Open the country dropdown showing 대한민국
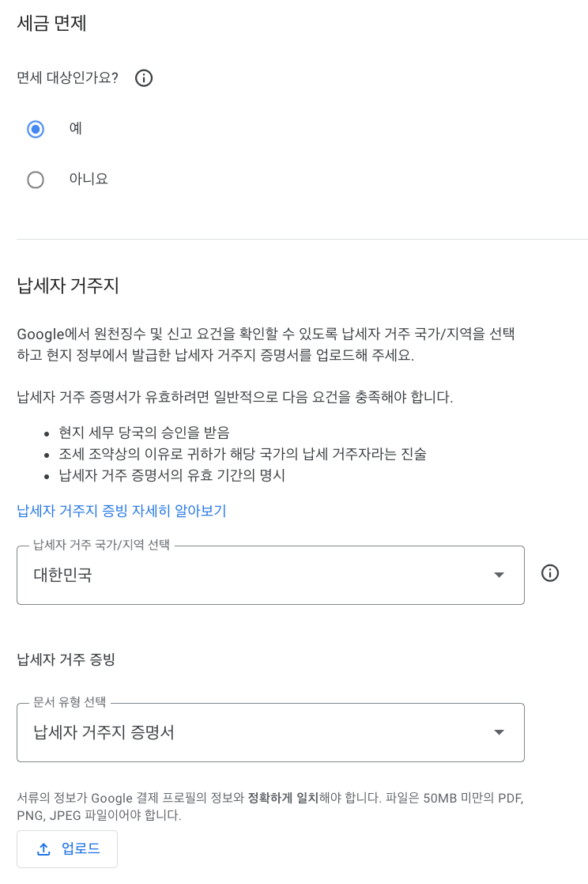Viewport: 588px width, 884px height. 270,575
